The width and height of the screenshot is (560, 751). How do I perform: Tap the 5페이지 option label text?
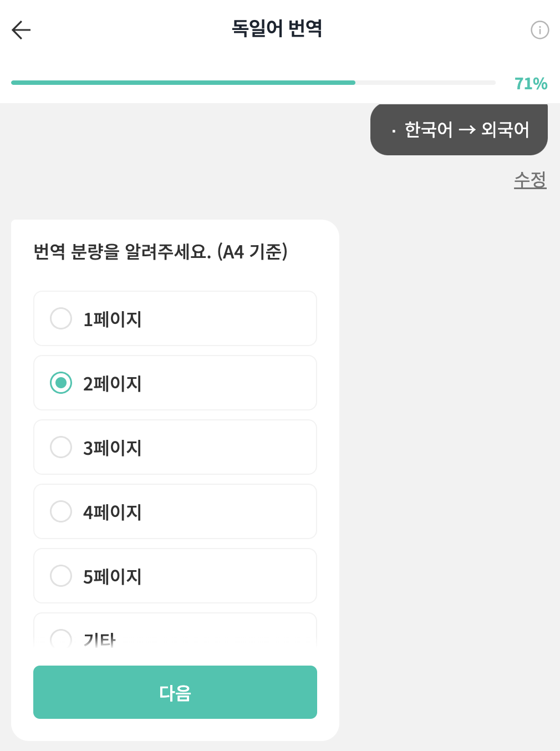click(113, 576)
